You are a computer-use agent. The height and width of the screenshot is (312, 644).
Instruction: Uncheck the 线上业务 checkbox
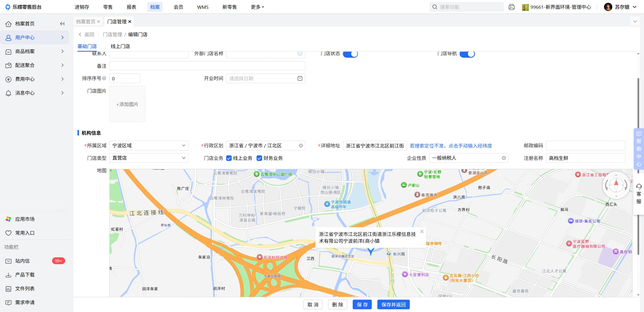click(229, 158)
